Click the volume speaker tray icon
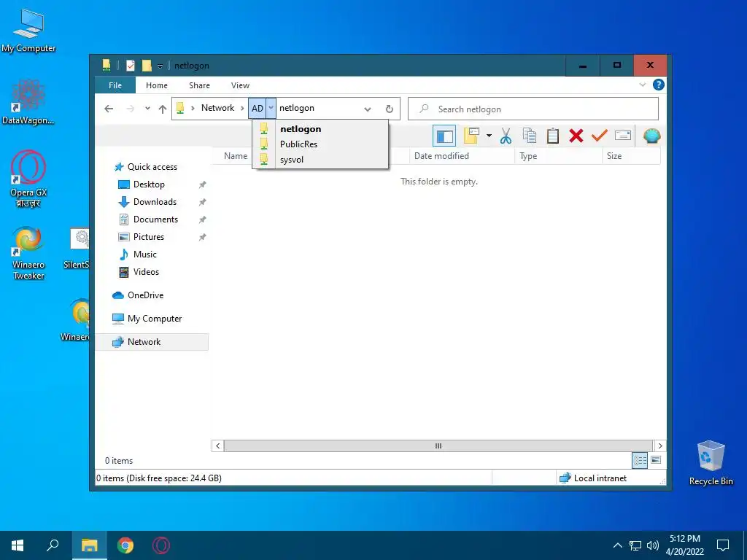This screenshot has width=747, height=560. 653,545
